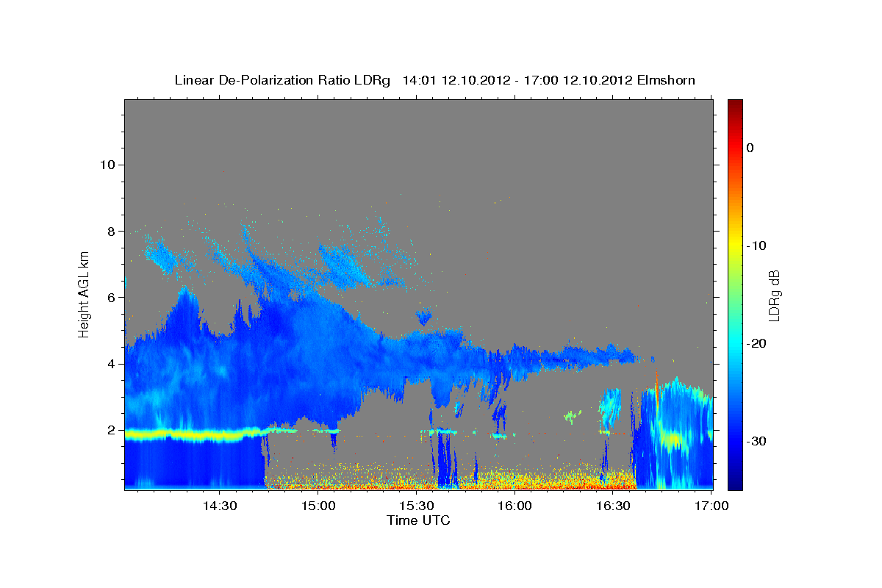
Task: Click the 15:30 time tick label
Action: point(416,506)
